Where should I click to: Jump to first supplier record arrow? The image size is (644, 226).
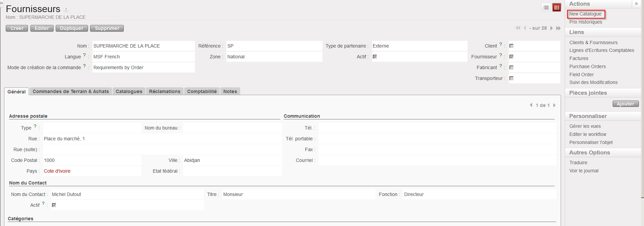pyautogui.click(x=518, y=28)
